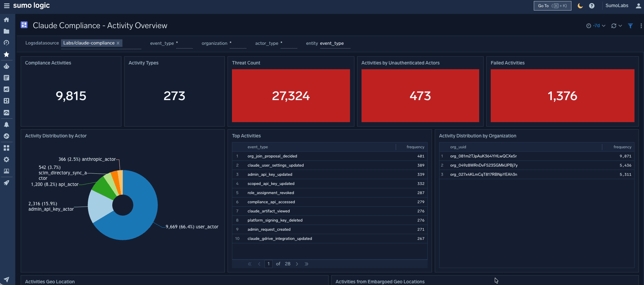Viewport: 644px width, 285px height.
Task: Go to previous page of Top Activities
Action: coord(259,264)
